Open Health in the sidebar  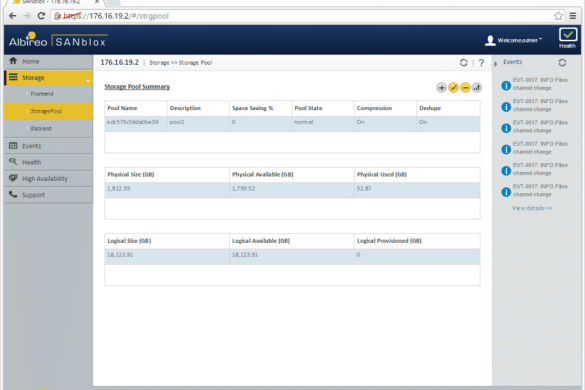48,162
